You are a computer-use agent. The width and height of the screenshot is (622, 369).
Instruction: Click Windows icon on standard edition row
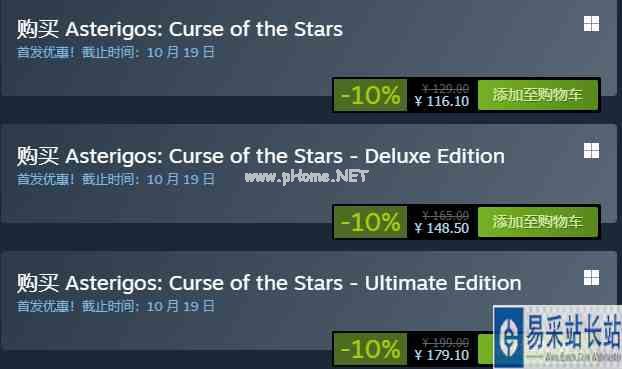point(591,23)
